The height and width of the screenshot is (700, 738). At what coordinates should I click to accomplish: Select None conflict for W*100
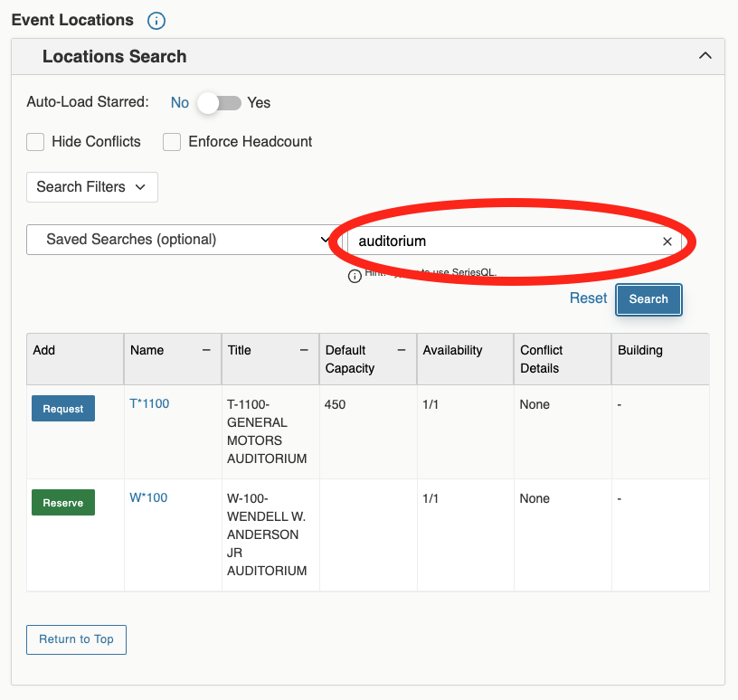point(535,498)
